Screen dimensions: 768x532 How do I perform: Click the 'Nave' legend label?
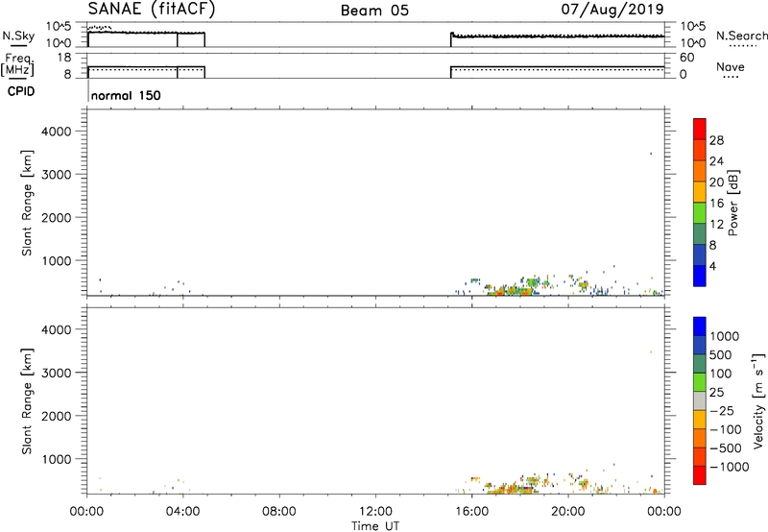[x=731, y=67]
